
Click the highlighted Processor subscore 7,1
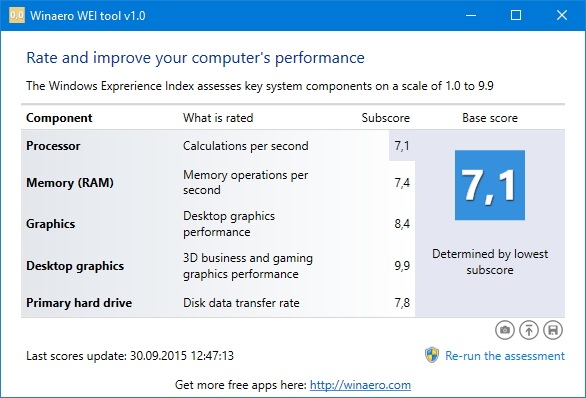(402, 146)
